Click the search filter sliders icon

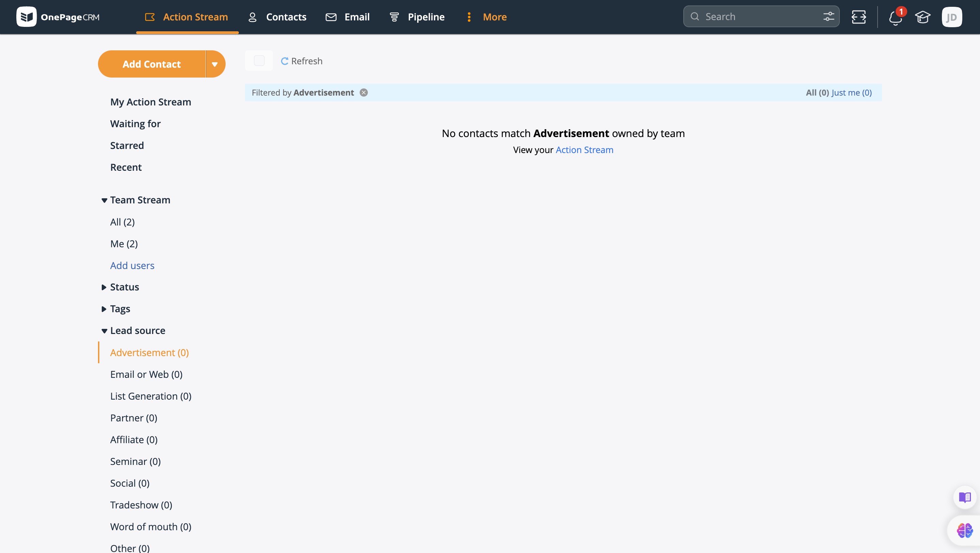[x=829, y=17]
